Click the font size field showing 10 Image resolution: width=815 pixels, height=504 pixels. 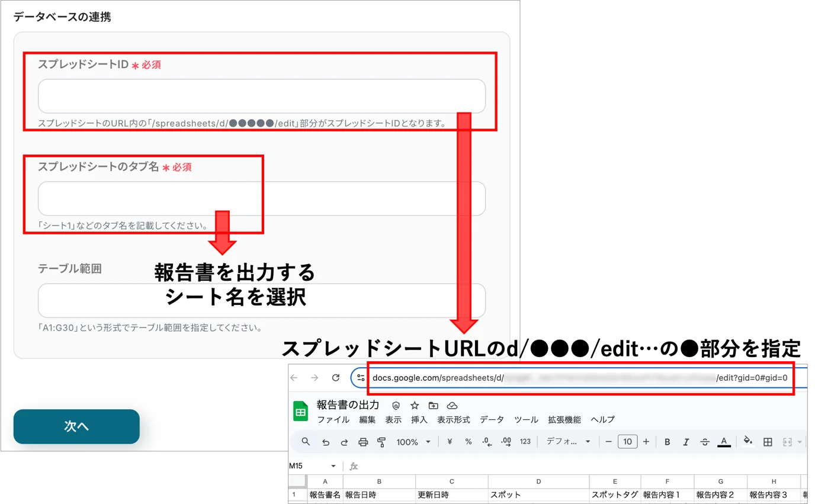coord(627,442)
